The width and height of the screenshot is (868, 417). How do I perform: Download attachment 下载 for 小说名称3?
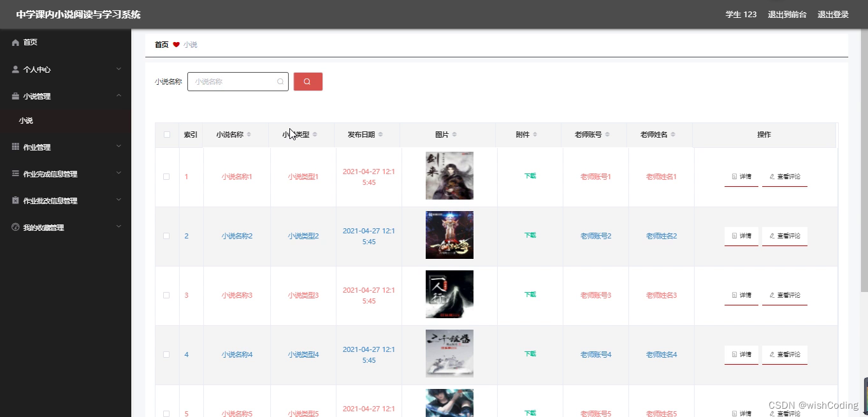pyautogui.click(x=530, y=295)
